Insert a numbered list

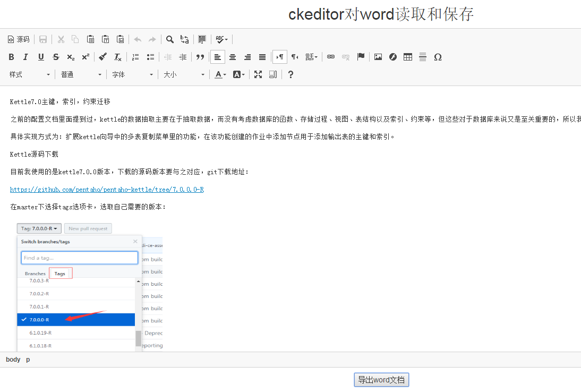tap(135, 57)
